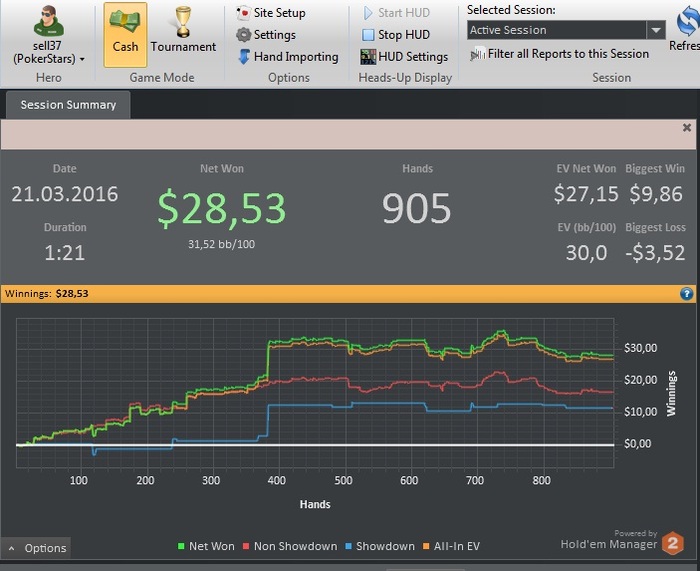The height and width of the screenshot is (571, 700).
Task: Open Site Setup options
Action: coord(271,13)
